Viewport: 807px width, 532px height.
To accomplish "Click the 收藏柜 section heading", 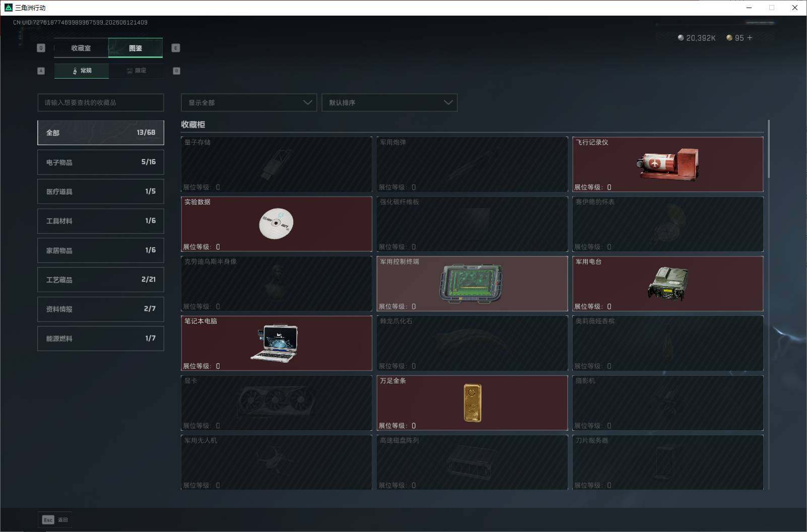I will tap(193, 124).
